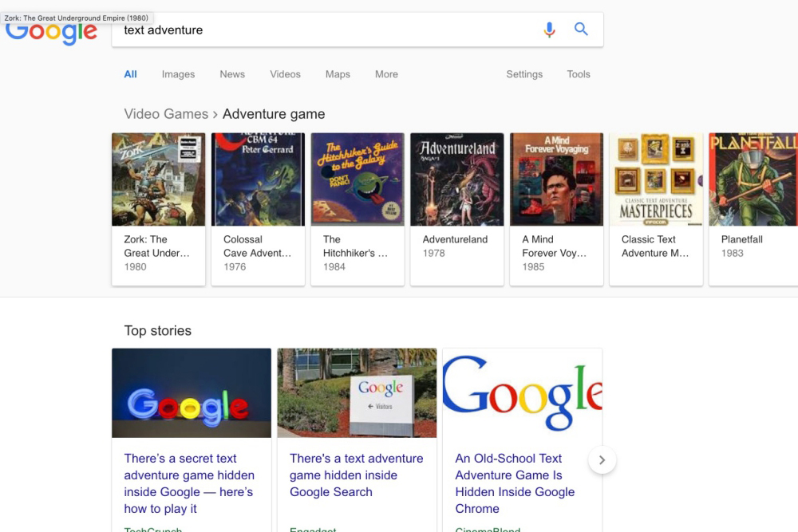Switch to the Images tab
The height and width of the screenshot is (532, 798).
click(177, 74)
